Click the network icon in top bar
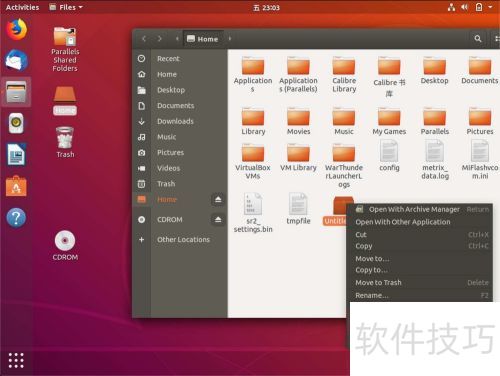The image size is (500, 376). (x=451, y=7)
